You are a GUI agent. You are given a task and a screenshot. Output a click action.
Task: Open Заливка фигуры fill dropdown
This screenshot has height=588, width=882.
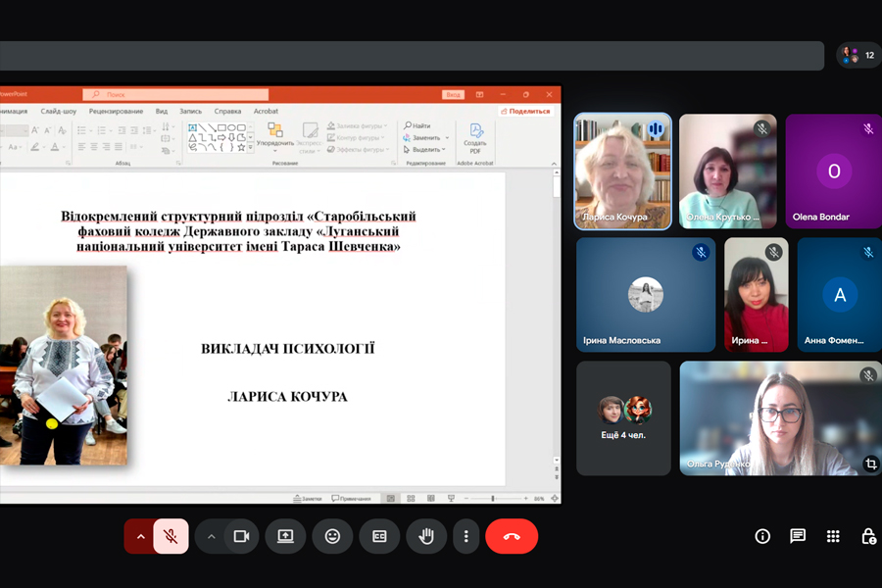[357, 126]
